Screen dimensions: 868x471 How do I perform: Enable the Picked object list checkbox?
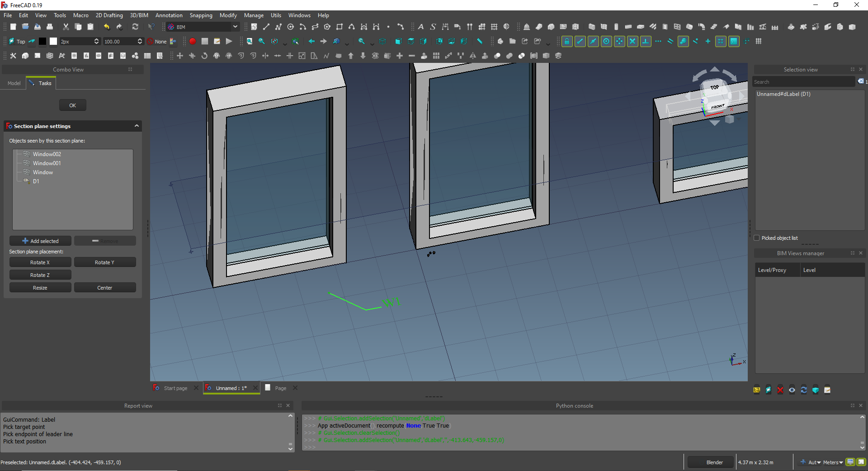tap(757, 238)
